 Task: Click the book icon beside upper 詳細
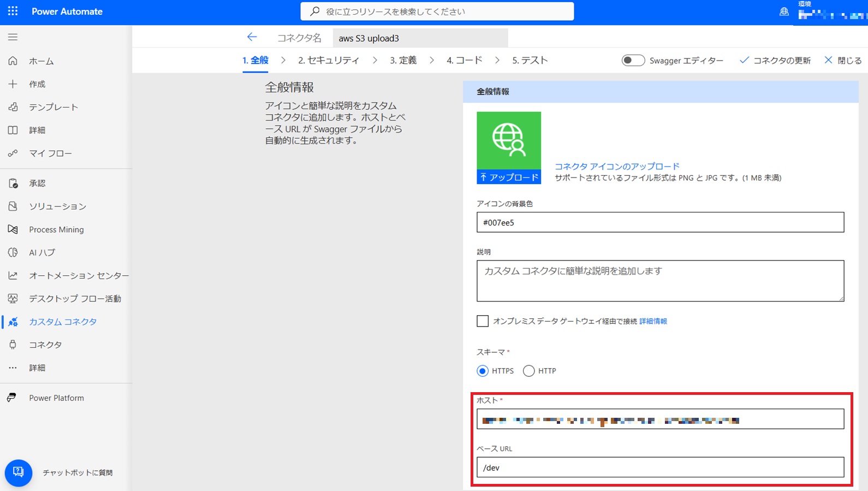(13, 130)
